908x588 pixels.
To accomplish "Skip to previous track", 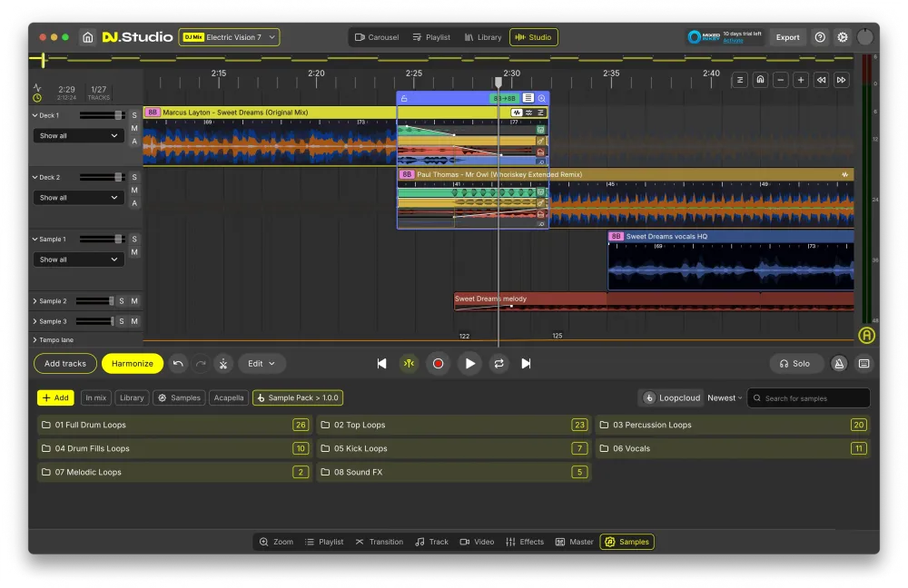I will coord(381,364).
